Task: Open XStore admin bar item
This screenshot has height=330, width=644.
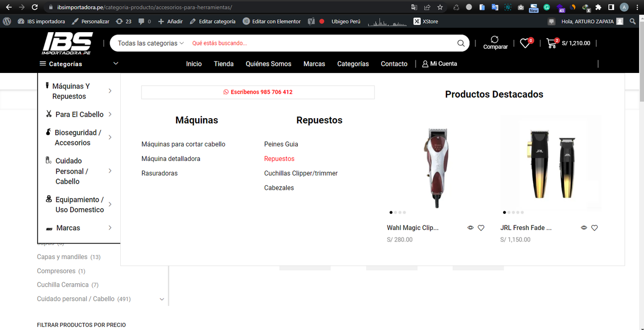Action: 426,21
